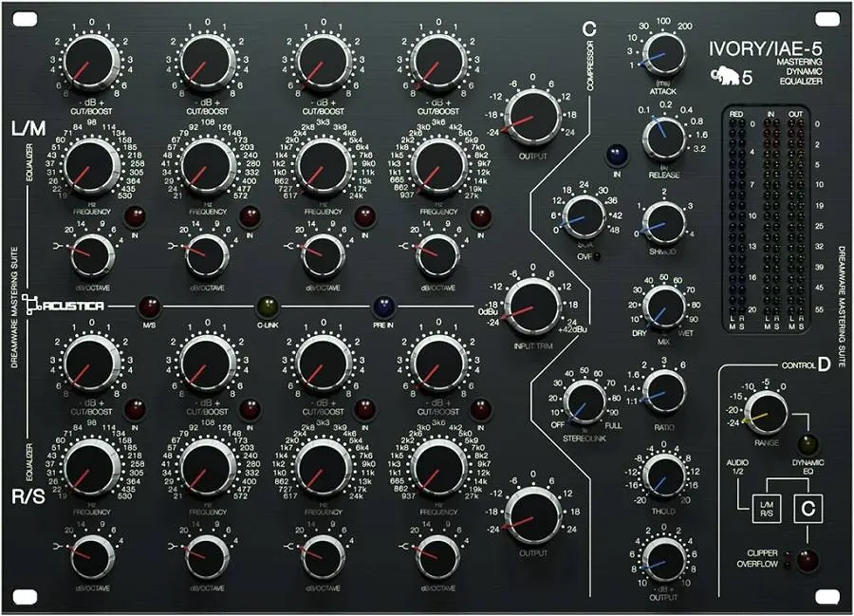This screenshot has height=616, width=854.
Task: Click the STEREOLINK knob
Action: pos(585,401)
